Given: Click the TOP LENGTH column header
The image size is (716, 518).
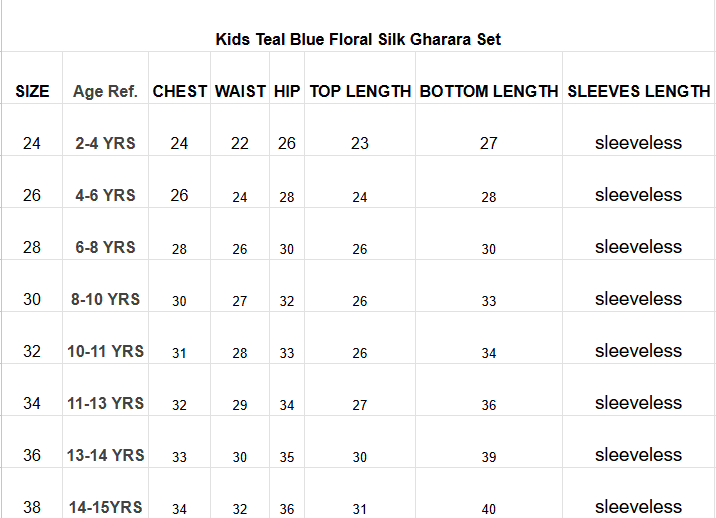Looking at the screenshot, I should [x=360, y=91].
